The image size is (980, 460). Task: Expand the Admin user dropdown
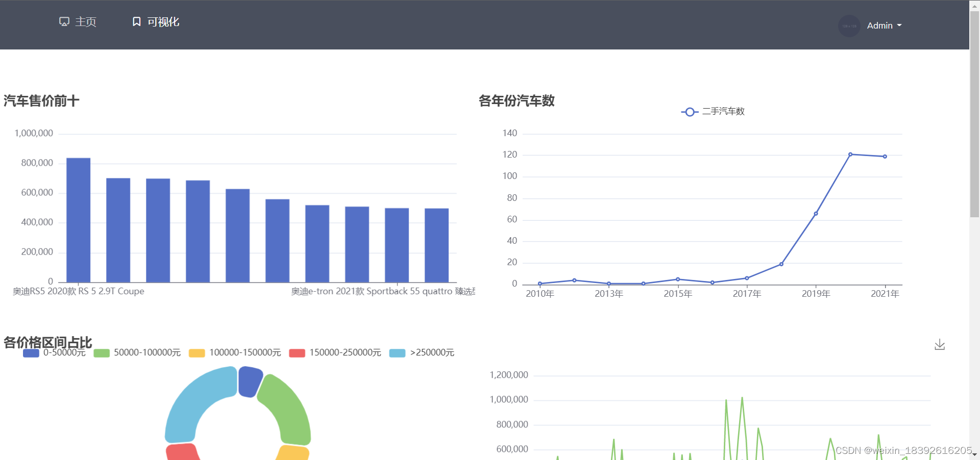[884, 25]
